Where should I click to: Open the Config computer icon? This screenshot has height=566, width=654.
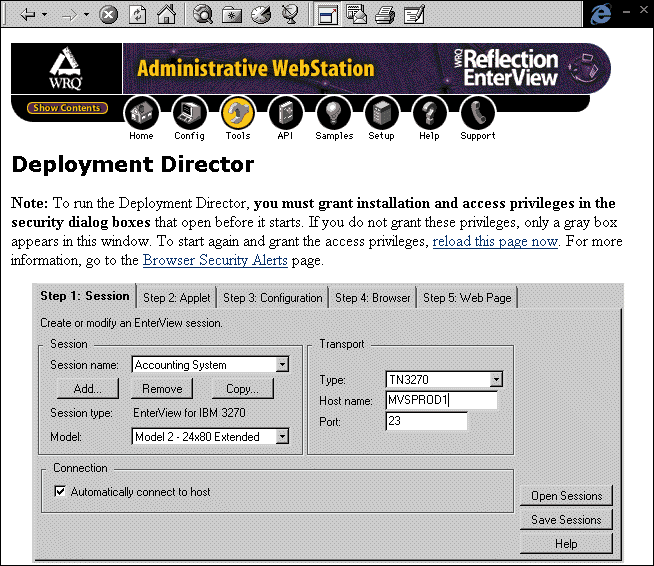click(x=189, y=113)
